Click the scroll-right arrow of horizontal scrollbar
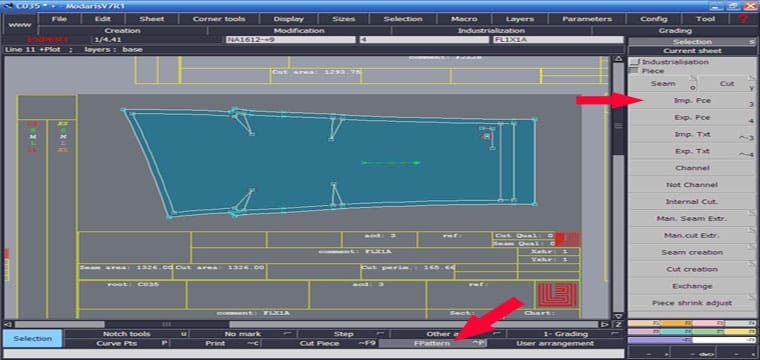The width and height of the screenshot is (760, 360). coord(604,324)
